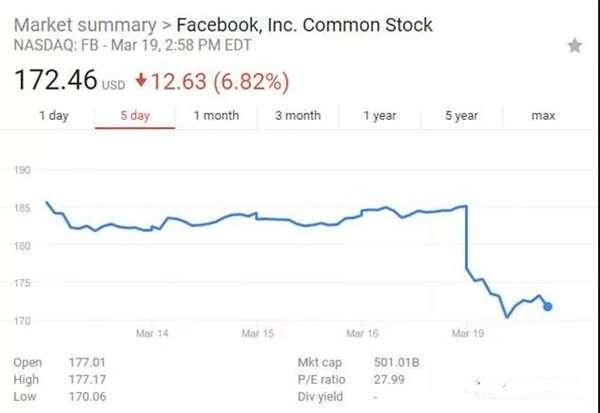Click the Mar 14 date label
600x413 pixels.
[151, 333]
